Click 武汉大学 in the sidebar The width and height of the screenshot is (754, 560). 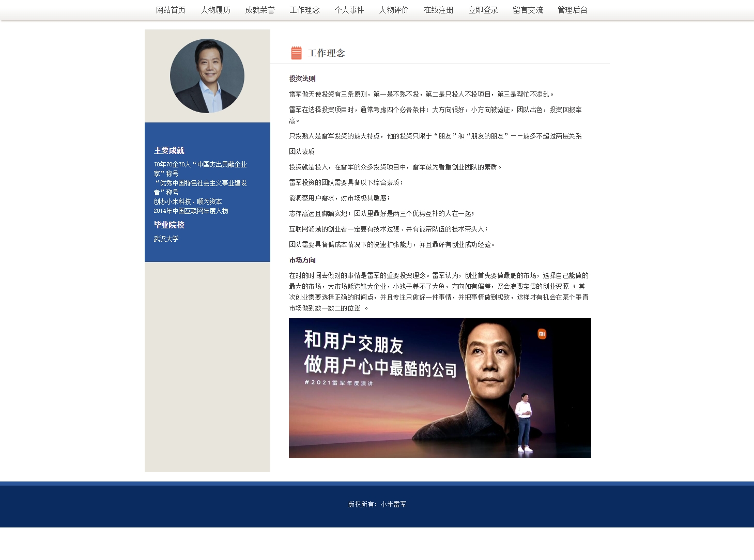click(x=166, y=239)
